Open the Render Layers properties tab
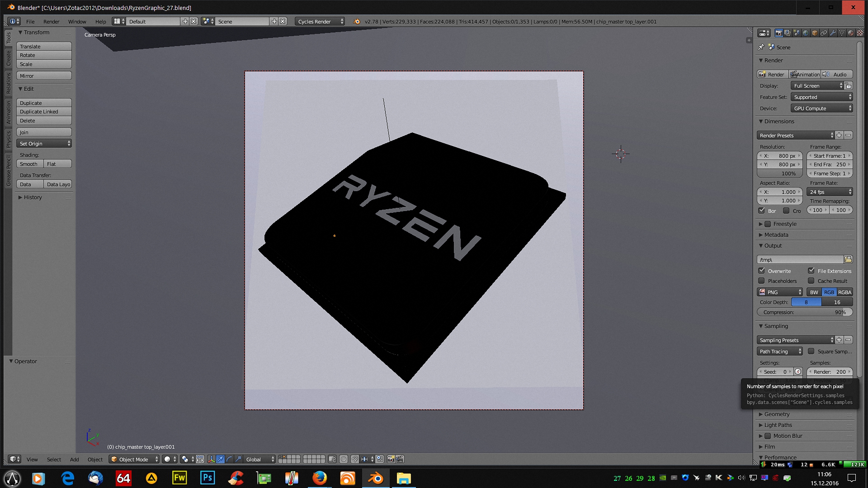This screenshot has height=488, width=868. pyautogui.click(x=788, y=33)
